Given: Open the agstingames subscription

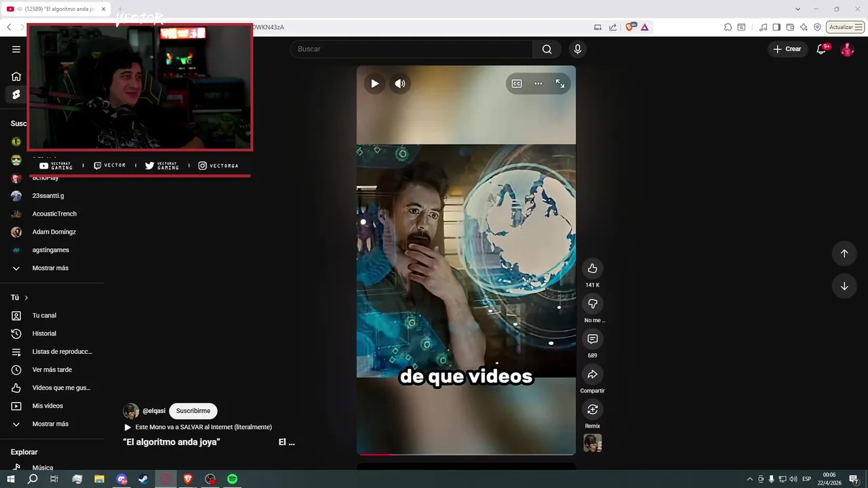Looking at the screenshot, I should tap(51, 250).
